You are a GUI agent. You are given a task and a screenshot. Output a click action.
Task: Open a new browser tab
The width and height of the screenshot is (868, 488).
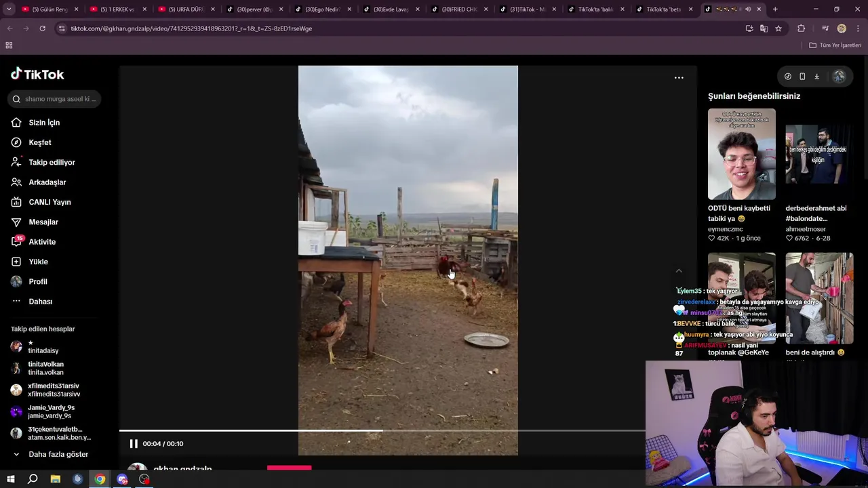(775, 9)
